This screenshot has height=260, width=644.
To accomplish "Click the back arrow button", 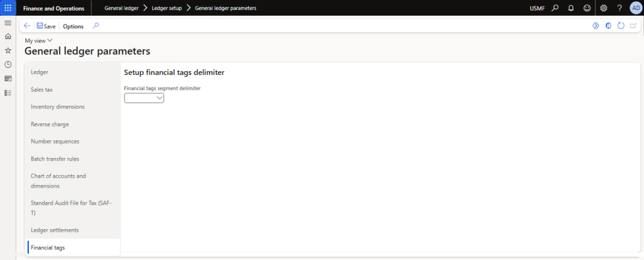I will [x=27, y=26].
